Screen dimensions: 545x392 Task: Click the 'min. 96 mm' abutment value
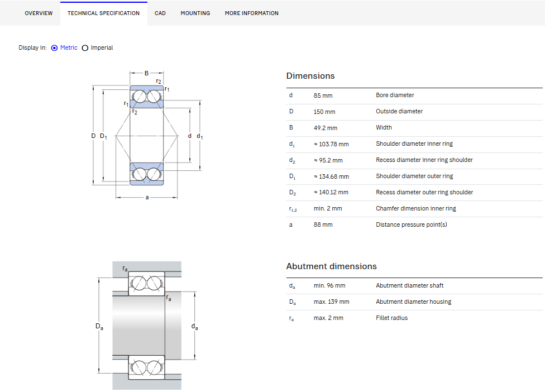click(329, 286)
